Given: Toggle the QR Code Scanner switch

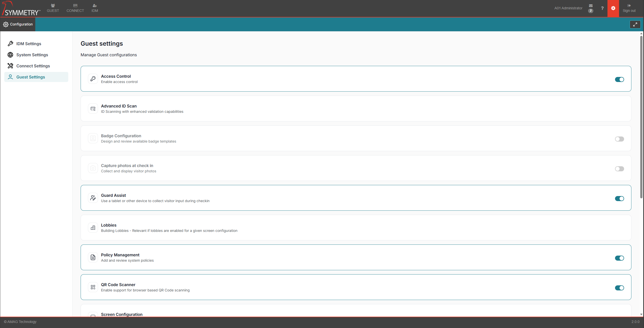Looking at the screenshot, I should click(619, 288).
